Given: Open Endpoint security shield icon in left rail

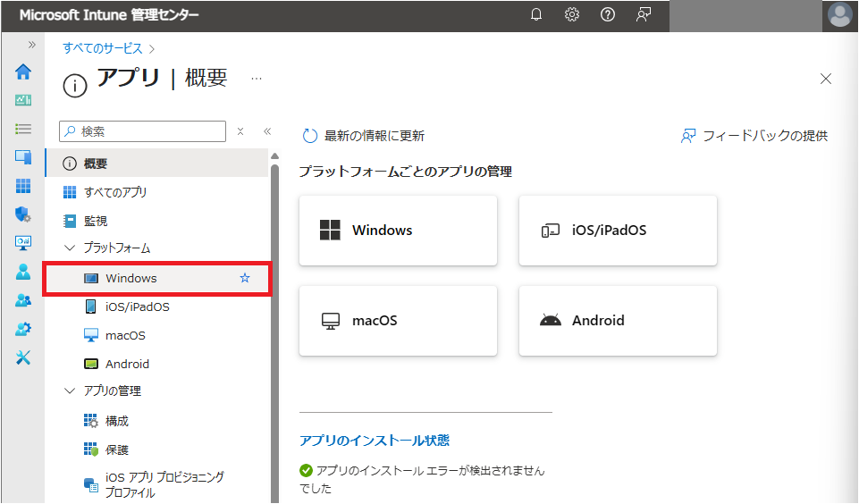Looking at the screenshot, I should 23,214.
